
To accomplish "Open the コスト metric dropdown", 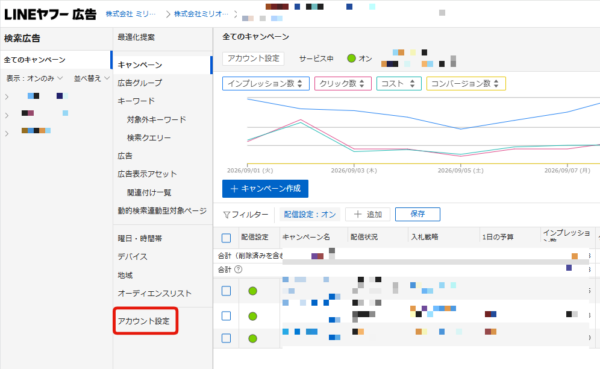I will pos(399,83).
